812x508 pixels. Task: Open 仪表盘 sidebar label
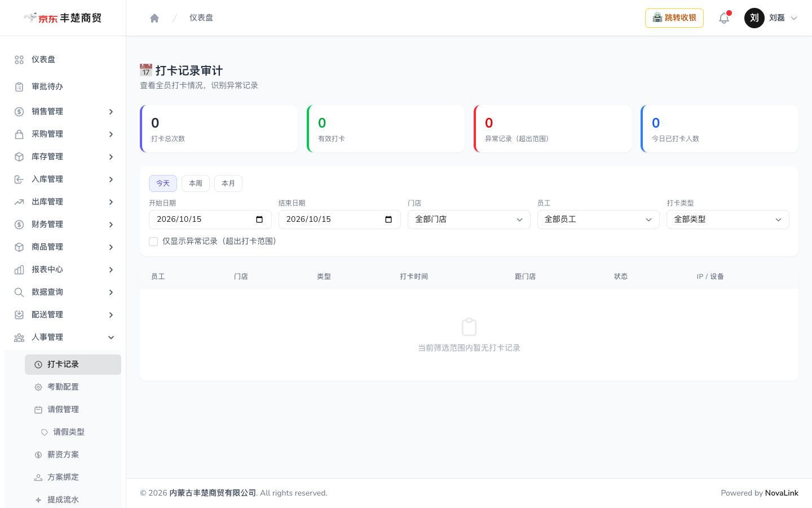tap(43, 60)
